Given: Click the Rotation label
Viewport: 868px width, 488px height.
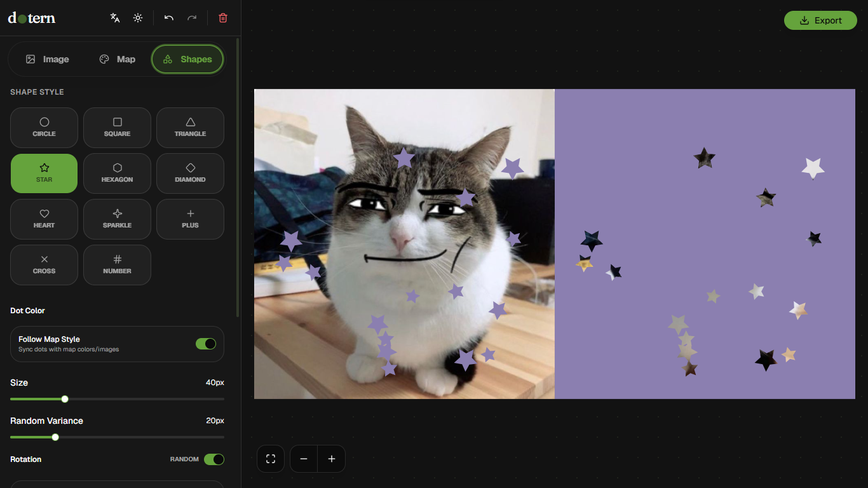Looking at the screenshot, I should click(x=26, y=459).
